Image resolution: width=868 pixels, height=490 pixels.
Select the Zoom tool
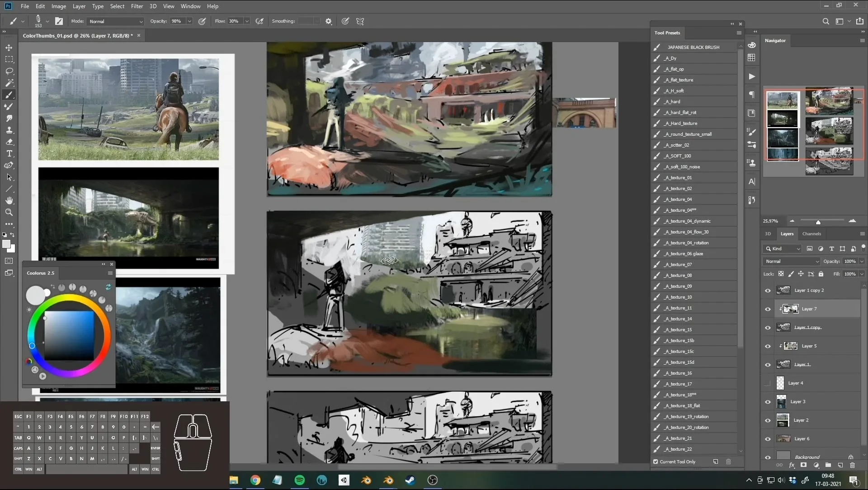9,212
